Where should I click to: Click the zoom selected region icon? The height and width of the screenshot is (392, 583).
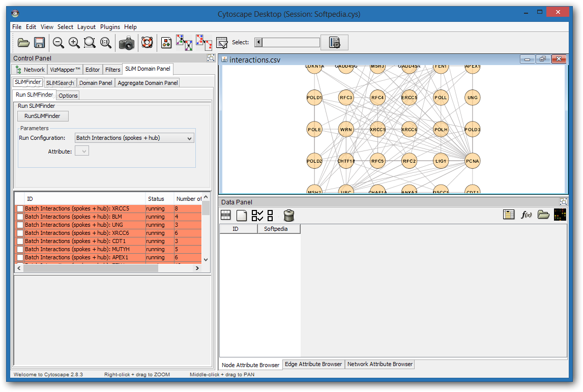90,43
